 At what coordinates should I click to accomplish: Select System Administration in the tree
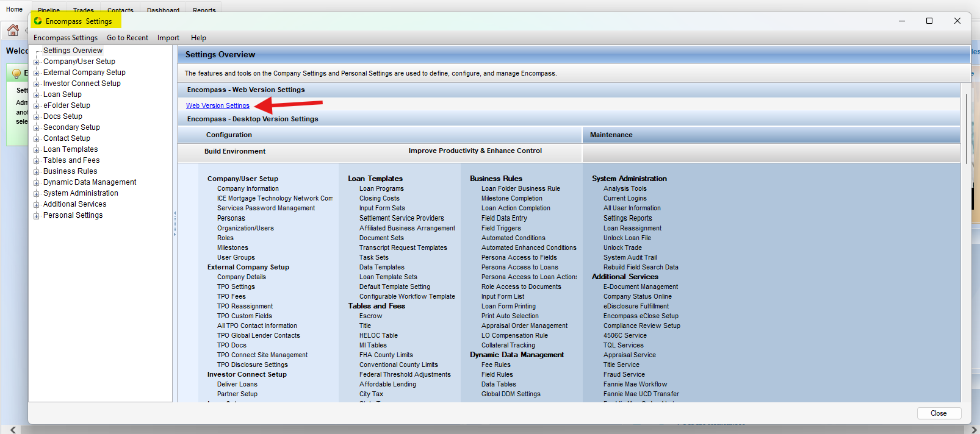[81, 193]
